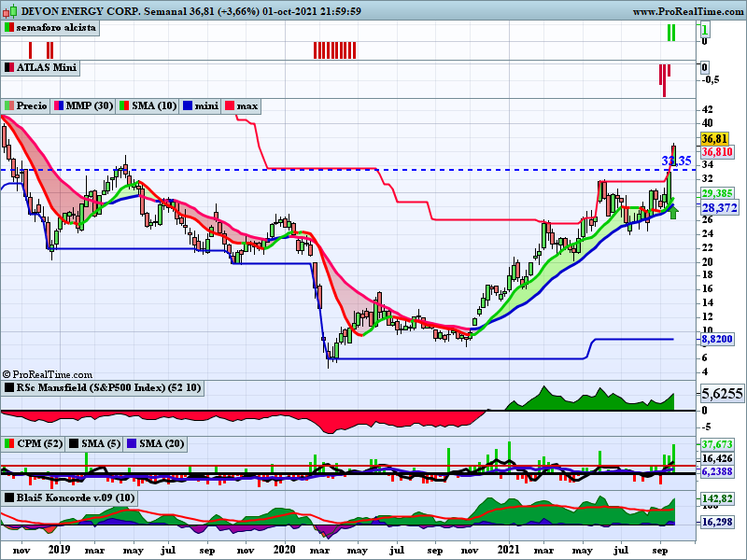Click the 2019 label on time axis
The image size is (747, 560).
pyautogui.click(x=60, y=550)
